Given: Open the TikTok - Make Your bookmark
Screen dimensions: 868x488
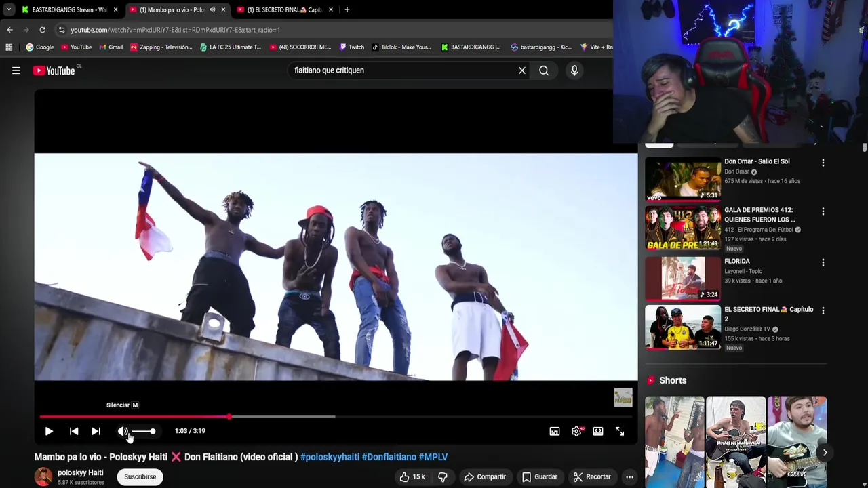Looking at the screenshot, I should click(x=401, y=47).
